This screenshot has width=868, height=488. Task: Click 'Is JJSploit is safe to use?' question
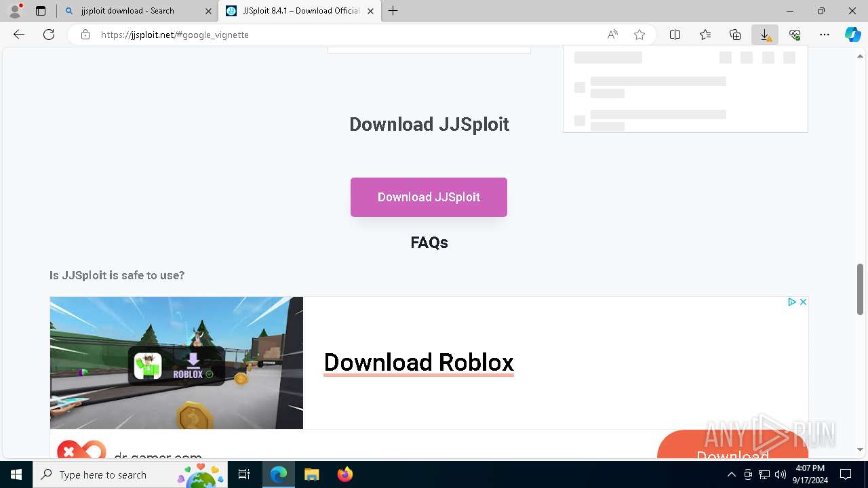pyautogui.click(x=117, y=275)
